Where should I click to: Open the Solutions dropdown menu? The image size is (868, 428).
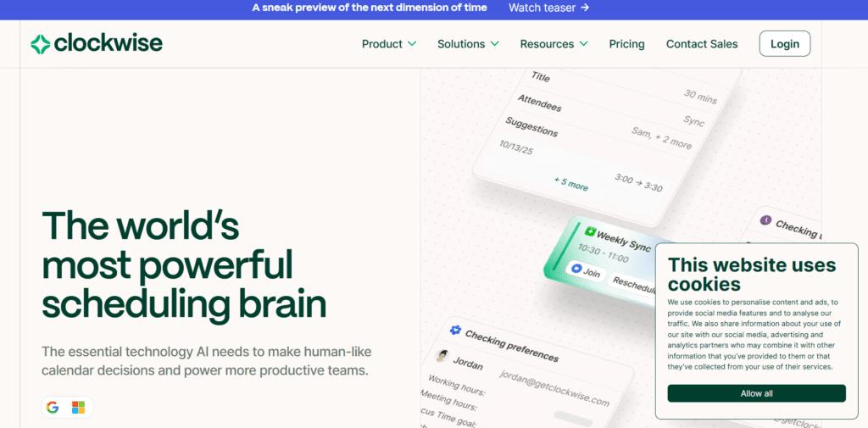(x=468, y=44)
